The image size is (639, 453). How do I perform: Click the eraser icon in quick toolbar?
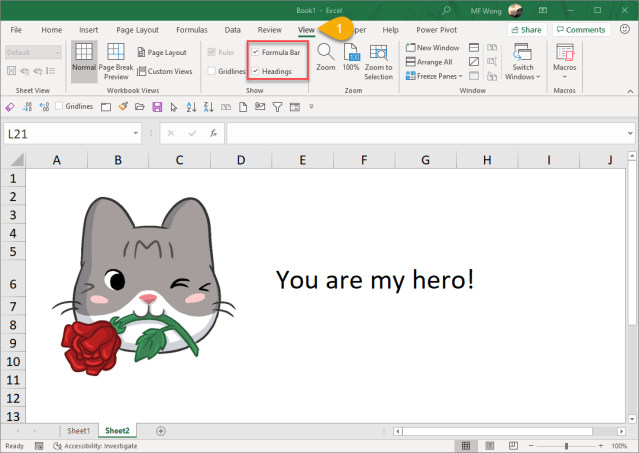[x=10, y=107]
